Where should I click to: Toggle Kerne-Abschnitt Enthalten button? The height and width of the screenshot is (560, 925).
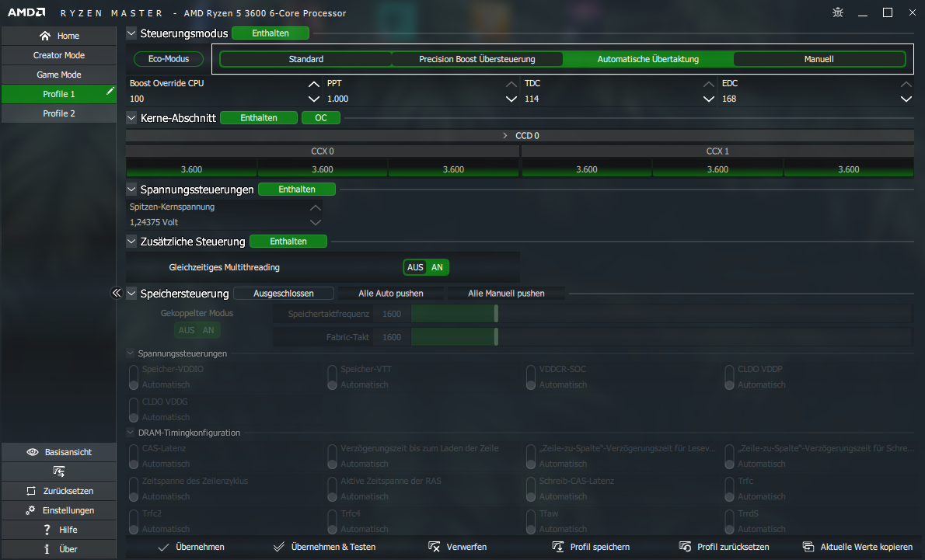coord(258,118)
